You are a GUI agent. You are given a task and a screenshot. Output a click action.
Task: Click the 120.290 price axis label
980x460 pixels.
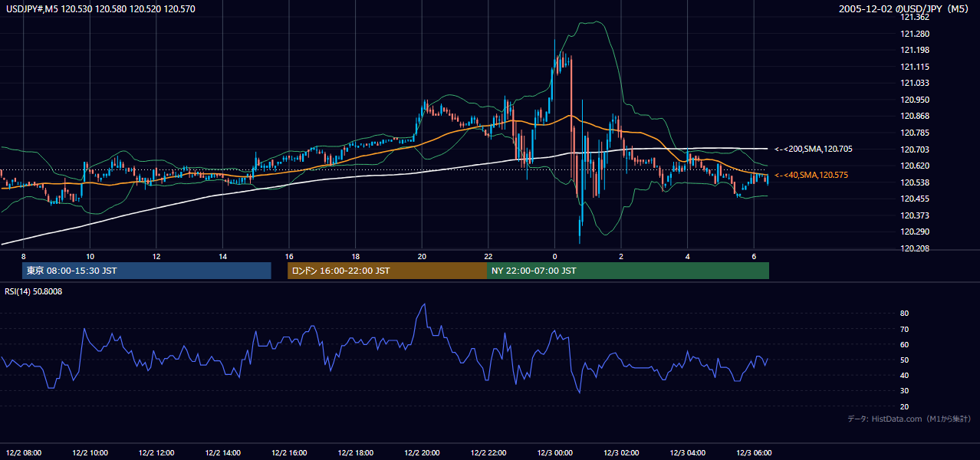(x=915, y=232)
